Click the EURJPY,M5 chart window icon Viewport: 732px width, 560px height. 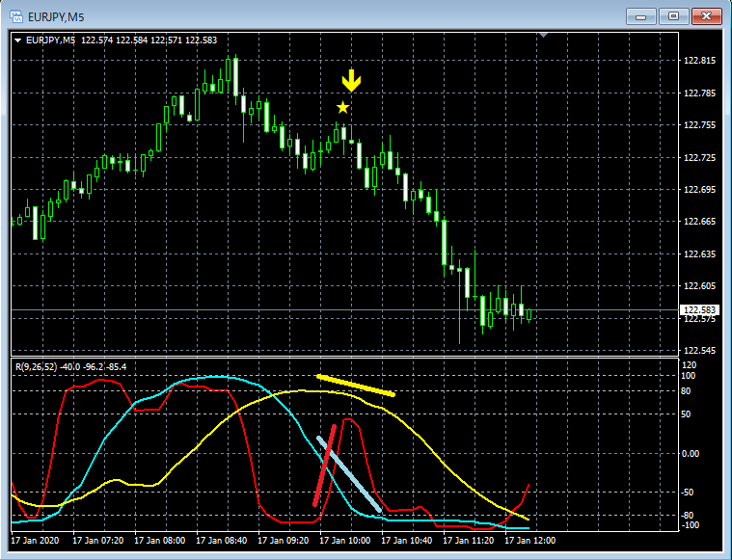[x=16, y=17]
